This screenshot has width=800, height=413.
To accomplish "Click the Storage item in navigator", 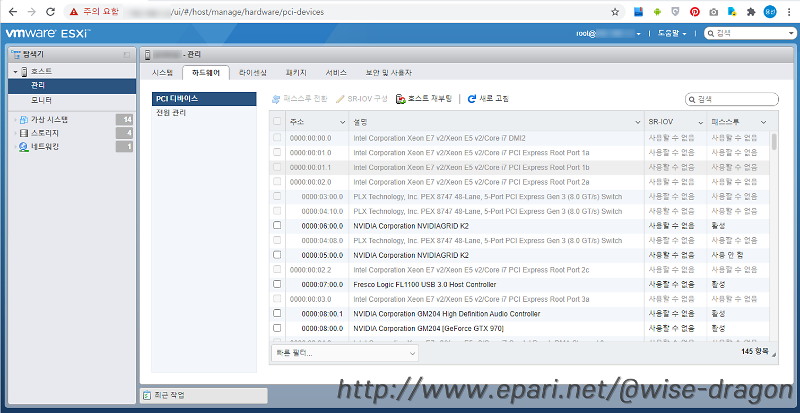I will pos(72,133).
